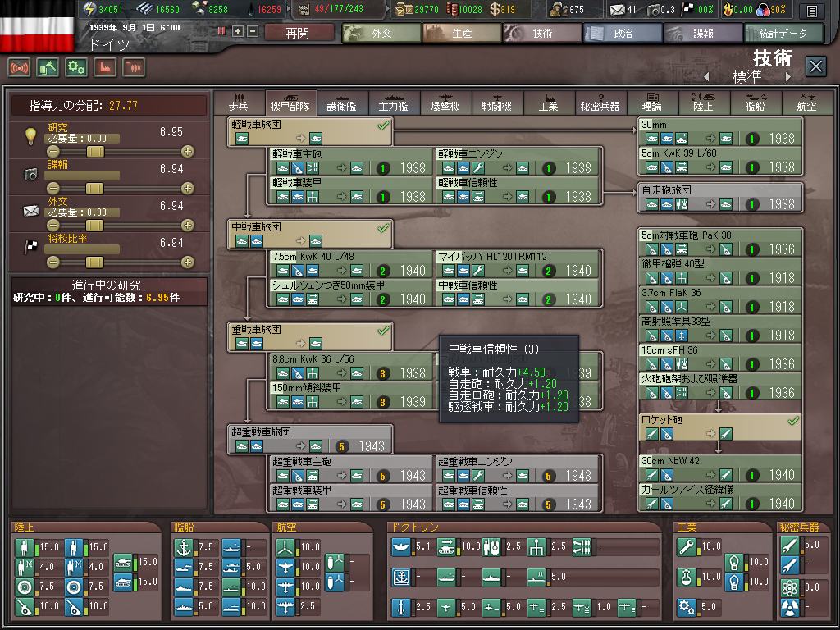Click left arrow beside 標準
840x630 pixels.
(706, 77)
